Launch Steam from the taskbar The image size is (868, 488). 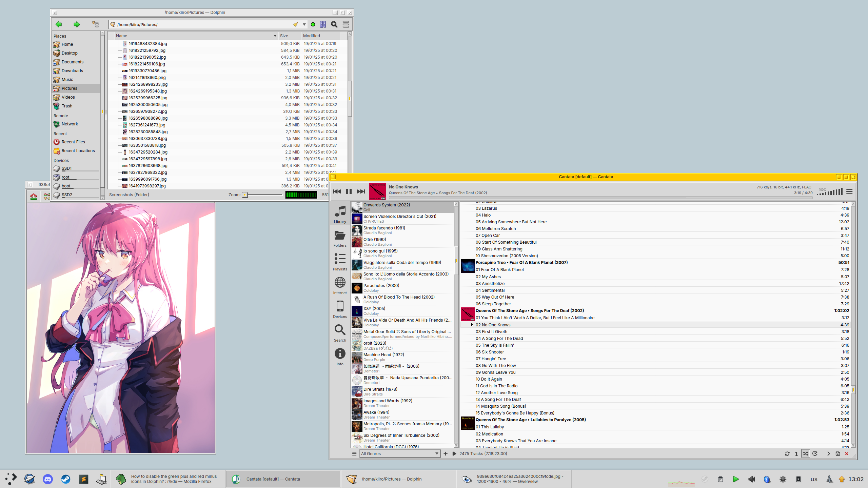66,479
